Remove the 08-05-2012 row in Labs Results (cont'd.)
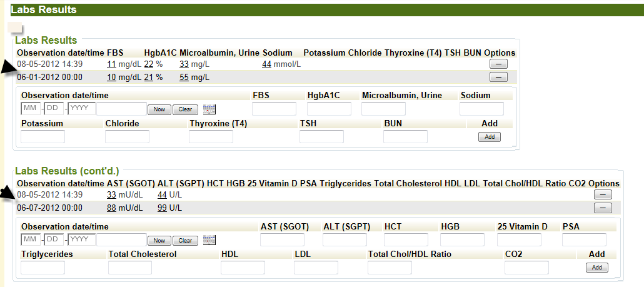Screen dimensions: 644x287 [x=602, y=195]
